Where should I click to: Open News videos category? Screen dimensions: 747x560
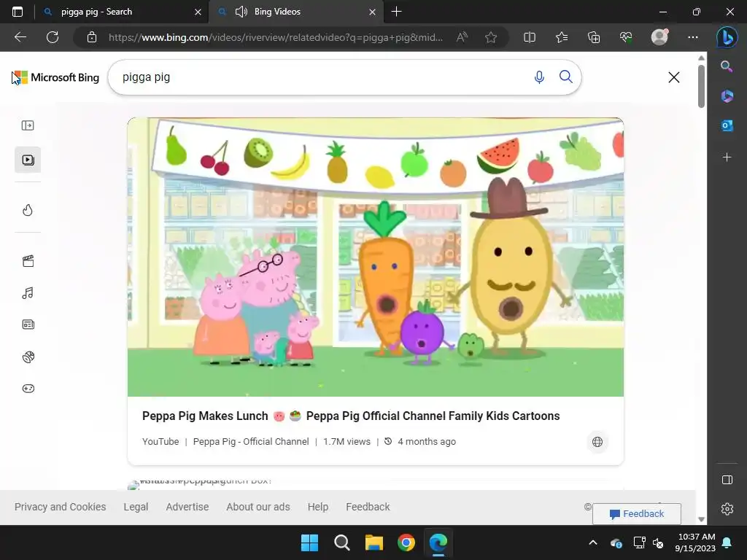28,324
